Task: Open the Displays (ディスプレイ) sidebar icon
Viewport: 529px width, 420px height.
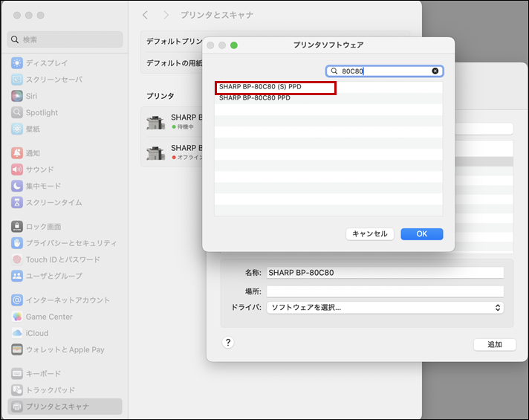Action: pyautogui.click(x=17, y=63)
